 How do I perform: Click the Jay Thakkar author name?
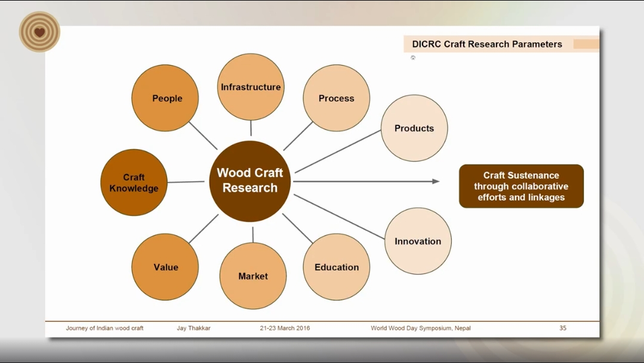point(194,328)
